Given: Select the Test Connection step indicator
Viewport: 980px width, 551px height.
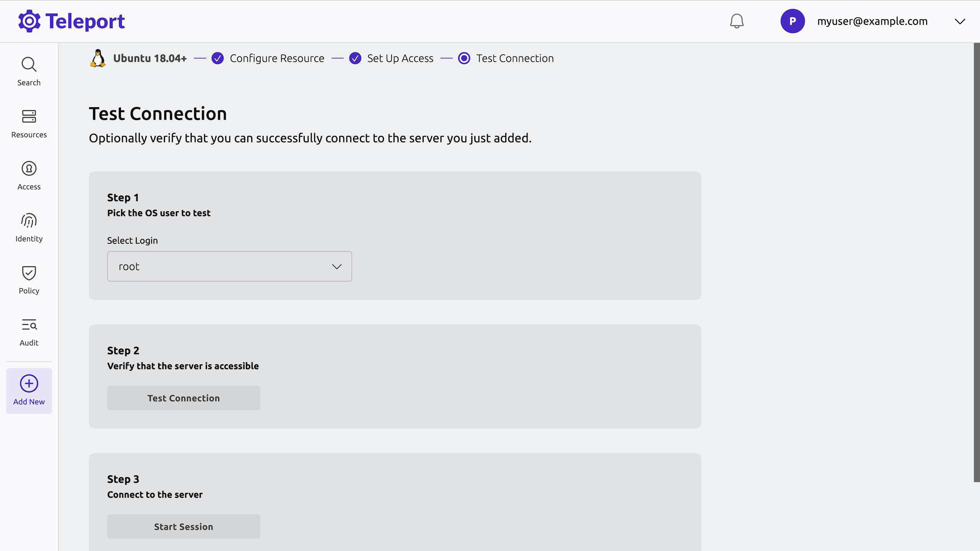Looking at the screenshot, I should tap(464, 58).
